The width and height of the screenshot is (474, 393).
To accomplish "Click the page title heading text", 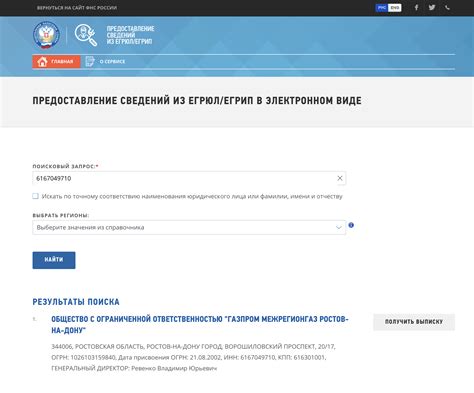I will [x=197, y=101].
